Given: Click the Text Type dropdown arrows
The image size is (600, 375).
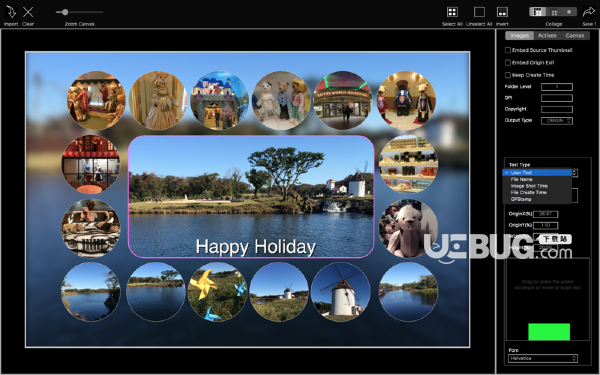Looking at the screenshot, I should click(574, 173).
